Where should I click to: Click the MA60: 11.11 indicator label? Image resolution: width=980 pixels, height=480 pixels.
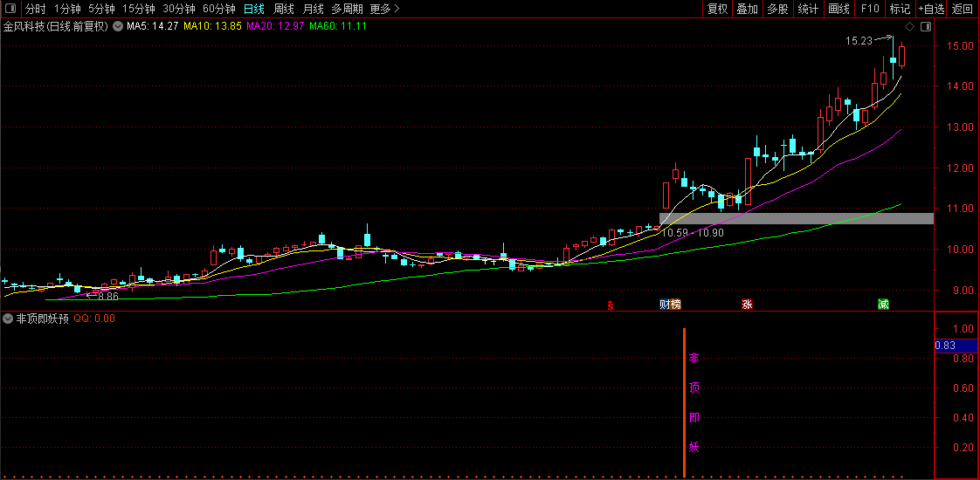coord(337,27)
